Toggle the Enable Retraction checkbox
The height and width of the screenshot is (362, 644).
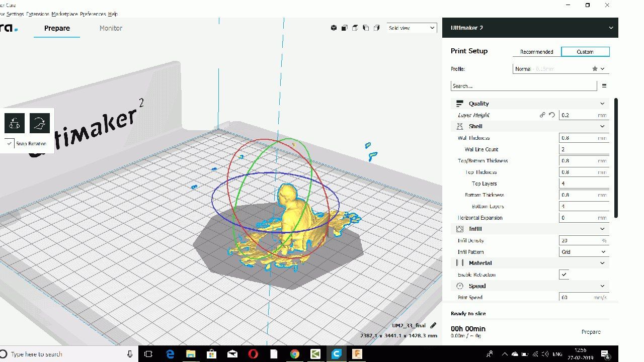[564, 275]
